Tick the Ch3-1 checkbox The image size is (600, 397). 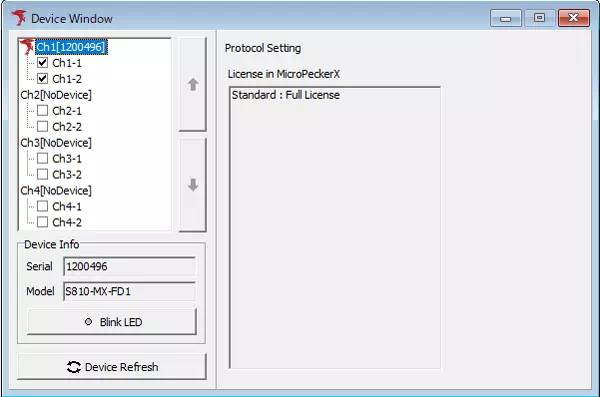(42, 158)
